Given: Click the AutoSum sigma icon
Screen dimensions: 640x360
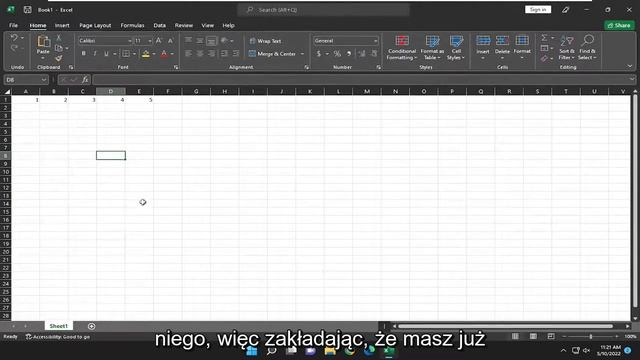Looking at the screenshot, I should pyautogui.click(x=544, y=38).
